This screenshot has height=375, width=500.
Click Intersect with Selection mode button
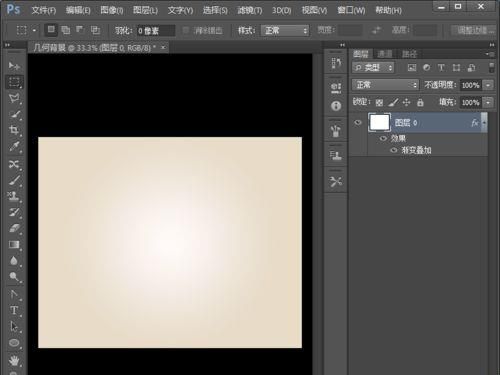(95, 30)
